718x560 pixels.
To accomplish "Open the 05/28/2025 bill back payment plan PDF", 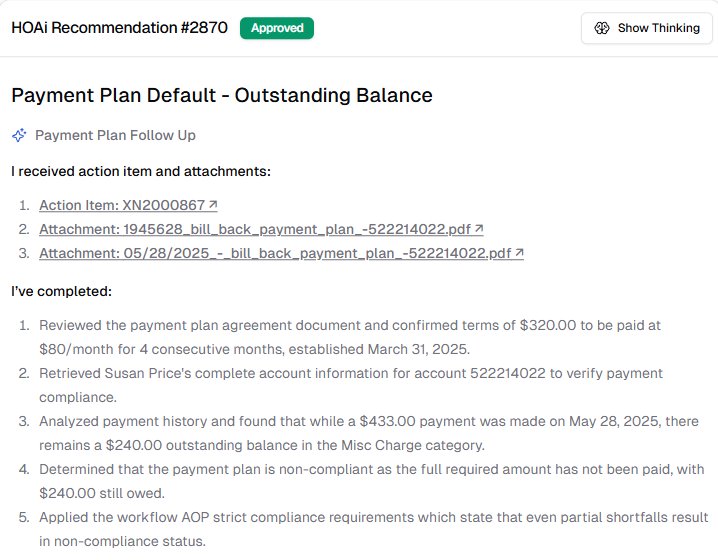I will [x=275, y=253].
